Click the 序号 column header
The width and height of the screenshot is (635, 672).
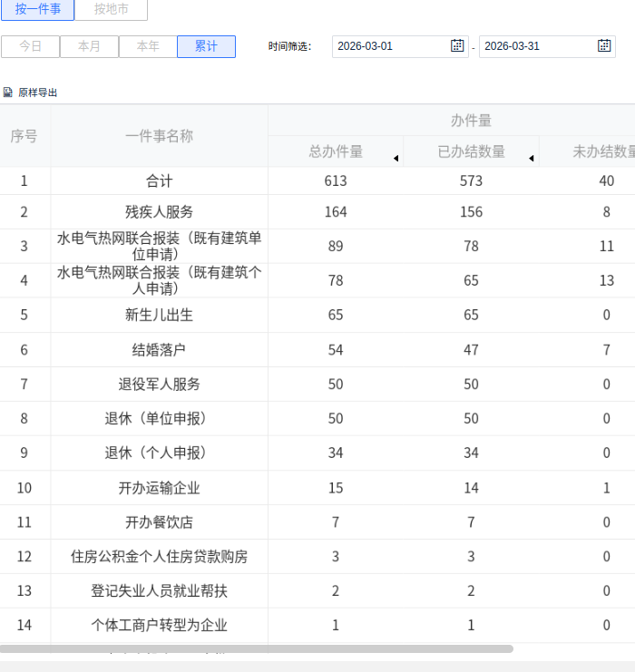(24, 136)
